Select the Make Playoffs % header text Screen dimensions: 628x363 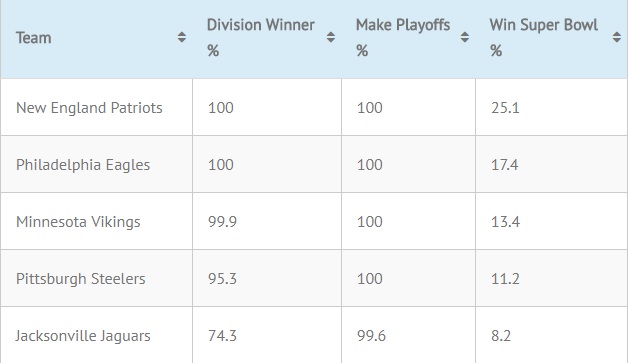[403, 38]
